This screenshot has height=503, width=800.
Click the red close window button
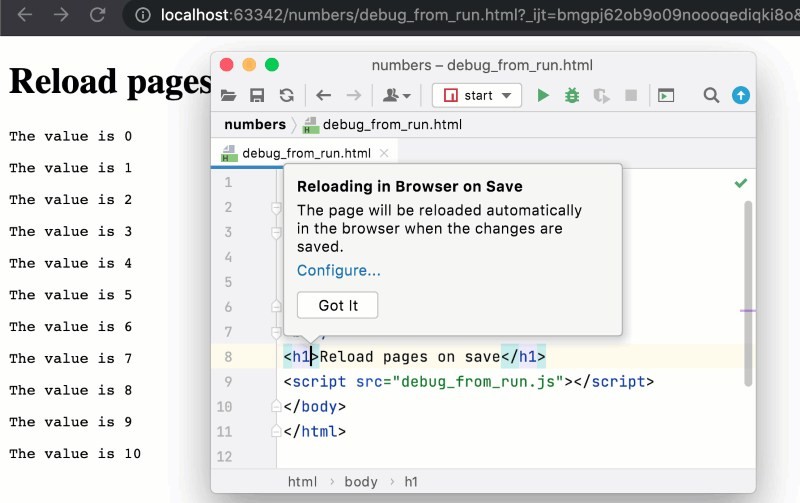point(227,65)
